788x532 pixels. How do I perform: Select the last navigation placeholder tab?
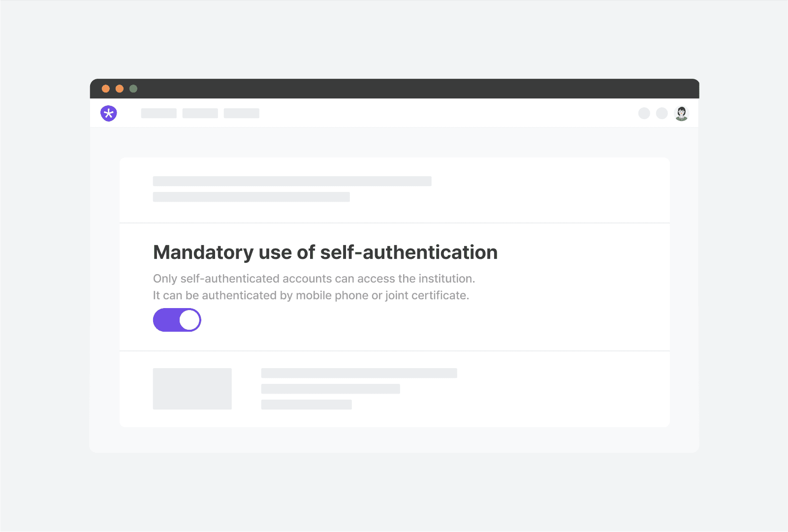pos(241,113)
